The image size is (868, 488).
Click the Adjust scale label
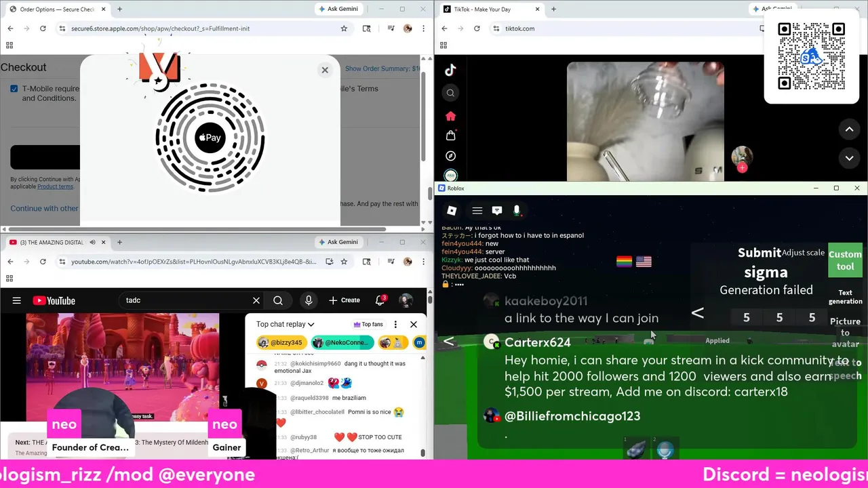803,253
